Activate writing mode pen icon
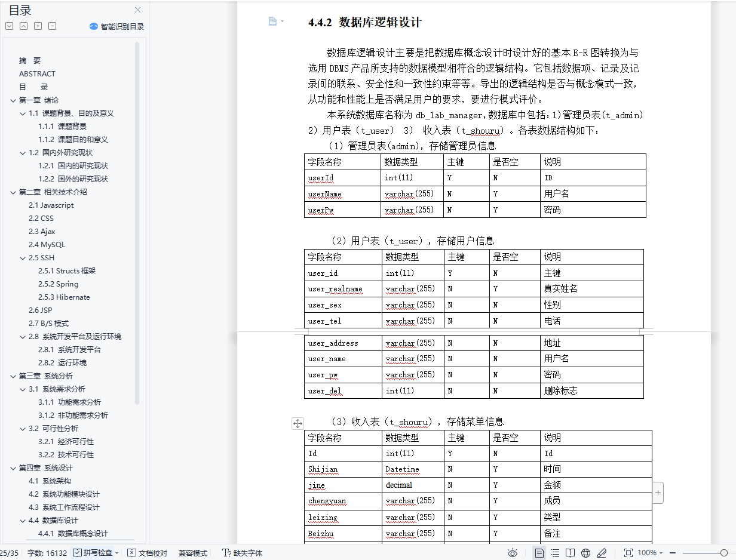This screenshot has width=736, height=560. tap(602, 553)
